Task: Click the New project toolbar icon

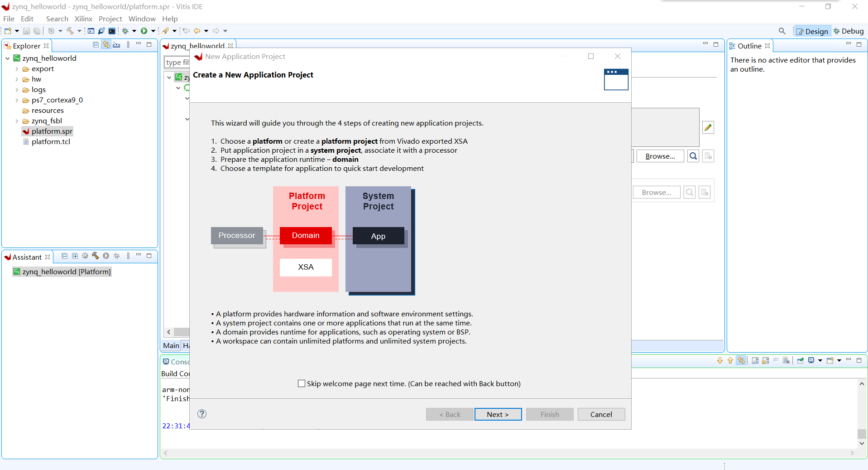Action: click(x=8, y=31)
